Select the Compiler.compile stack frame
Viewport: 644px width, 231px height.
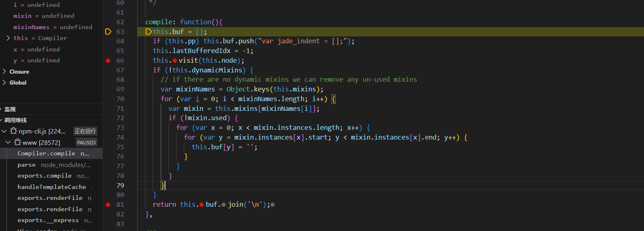pos(46,153)
